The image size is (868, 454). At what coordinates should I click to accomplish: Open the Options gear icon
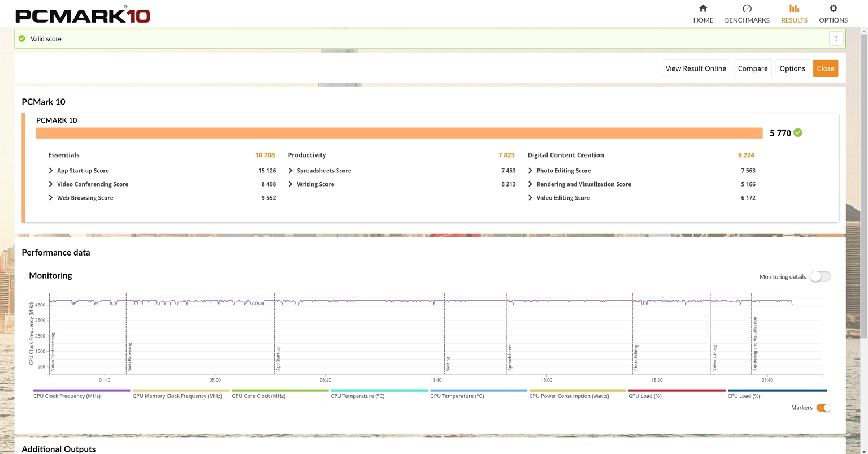click(x=833, y=8)
